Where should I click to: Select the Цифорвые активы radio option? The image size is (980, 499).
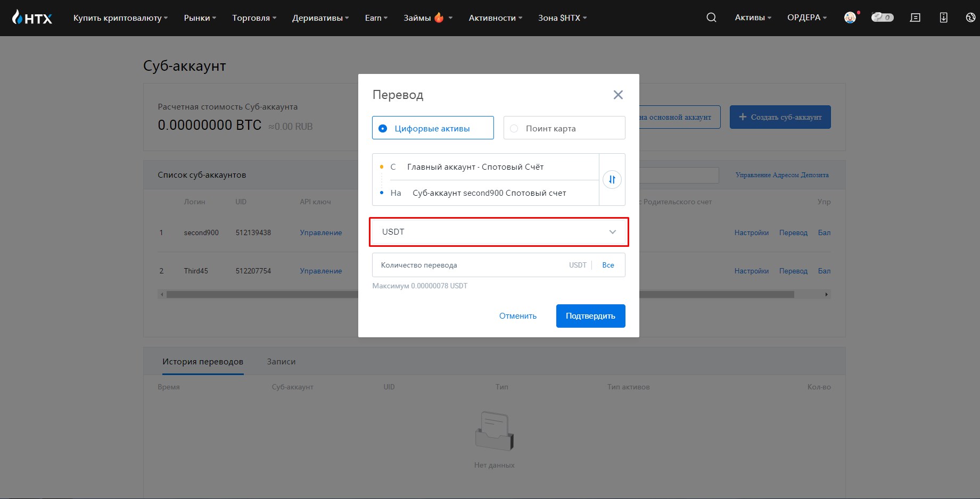[x=433, y=128]
